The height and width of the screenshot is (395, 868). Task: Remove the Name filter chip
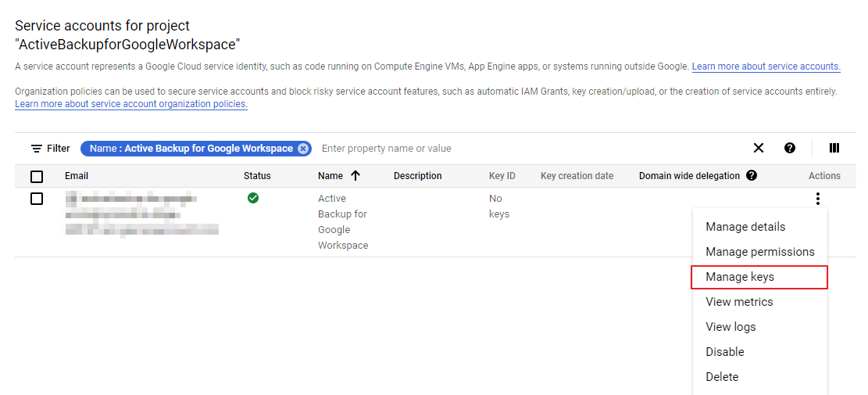(x=303, y=149)
